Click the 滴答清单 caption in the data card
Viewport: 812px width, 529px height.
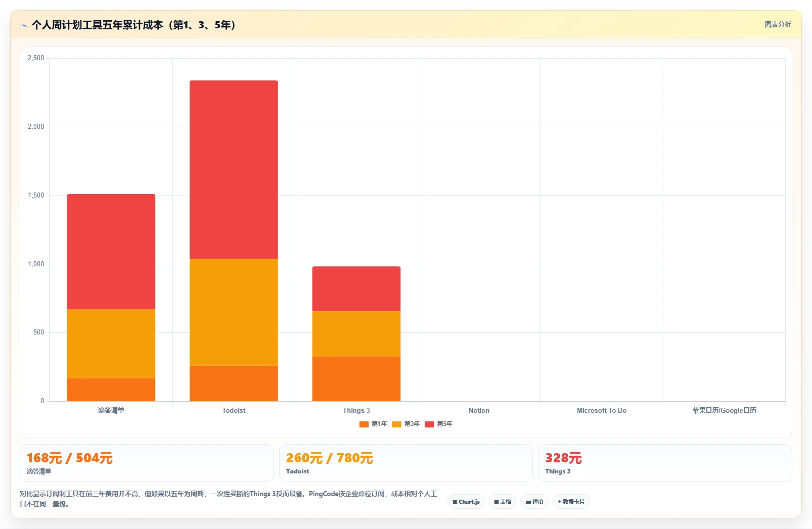pos(39,471)
